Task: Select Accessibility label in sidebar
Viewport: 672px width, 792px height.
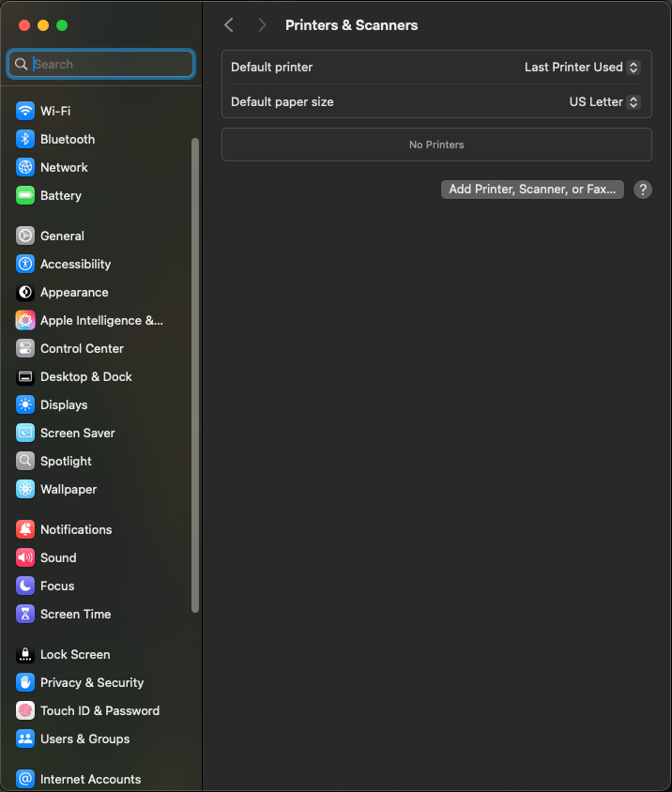Action: [x=76, y=264]
